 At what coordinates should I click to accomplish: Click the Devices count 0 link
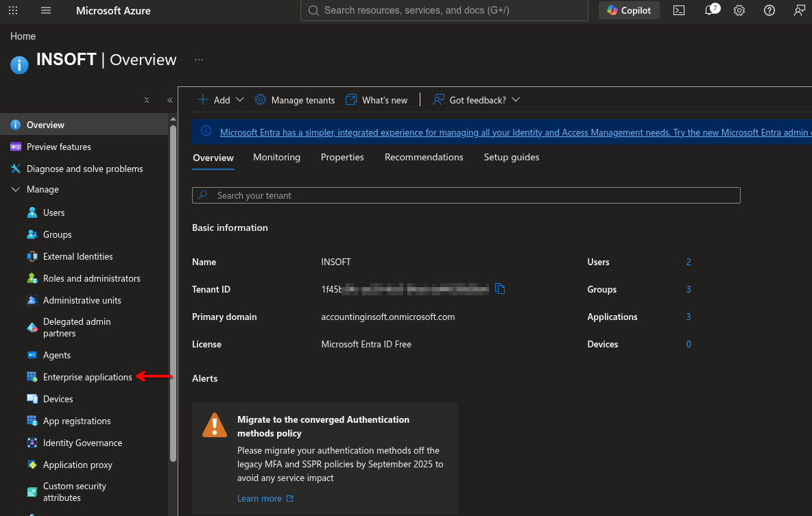(x=689, y=344)
